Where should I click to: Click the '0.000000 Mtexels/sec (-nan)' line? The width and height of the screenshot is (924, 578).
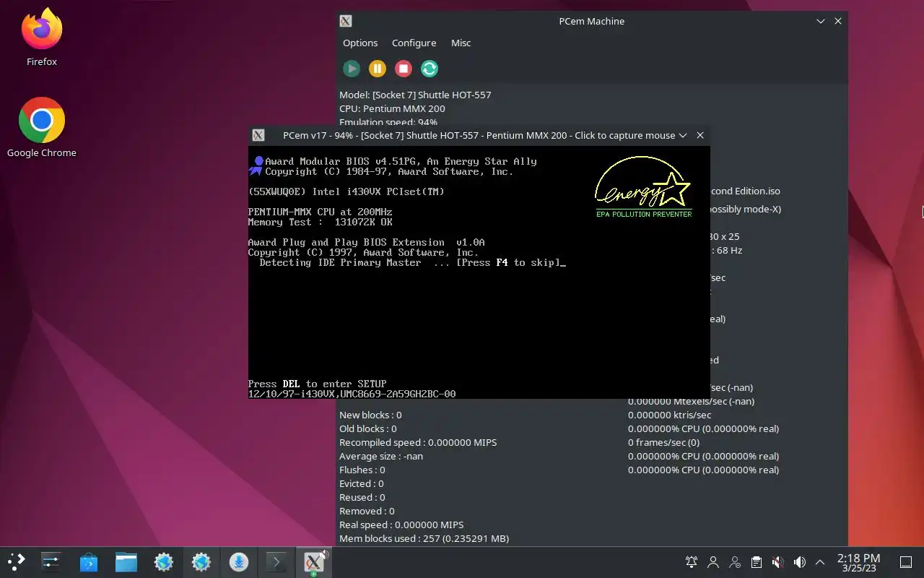691,401
